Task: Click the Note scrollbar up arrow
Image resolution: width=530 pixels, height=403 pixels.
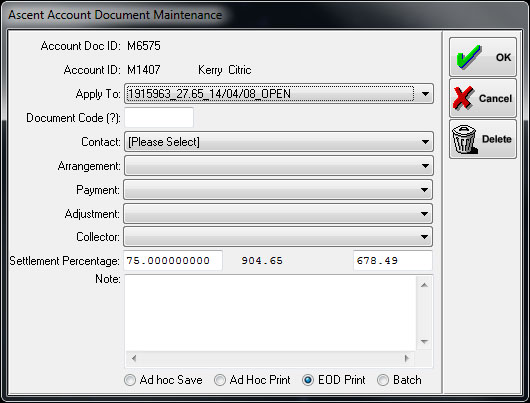Action: tap(425, 285)
